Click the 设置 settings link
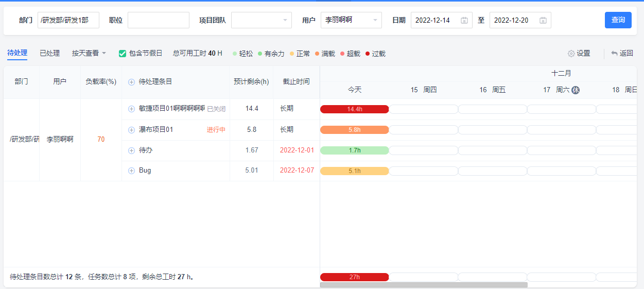Screen dimensions: 644x289 (x=579, y=54)
